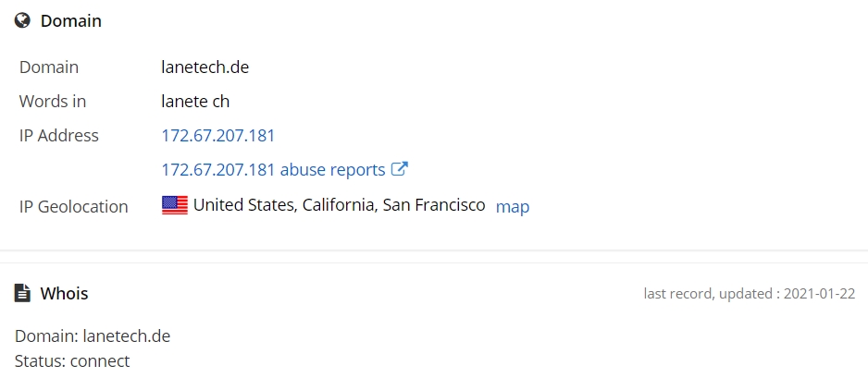Click the United States, California, San Francisco text

[x=340, y=205]
